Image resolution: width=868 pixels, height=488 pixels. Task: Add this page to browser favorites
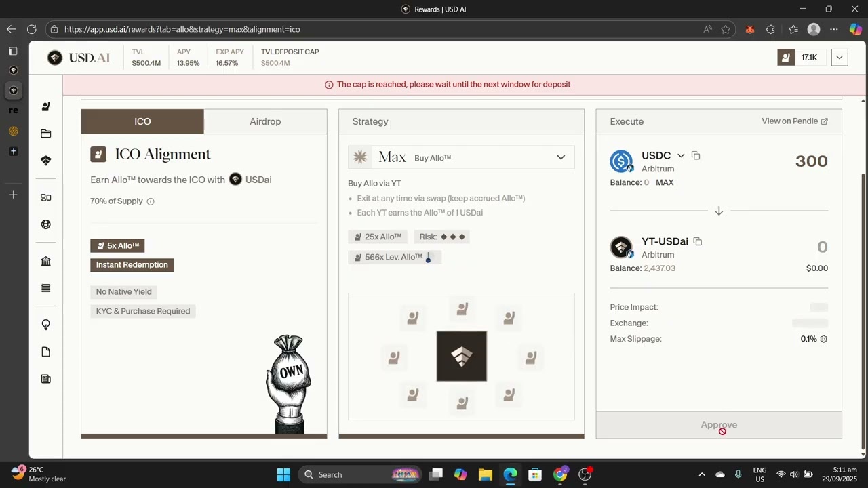[726, 29]
